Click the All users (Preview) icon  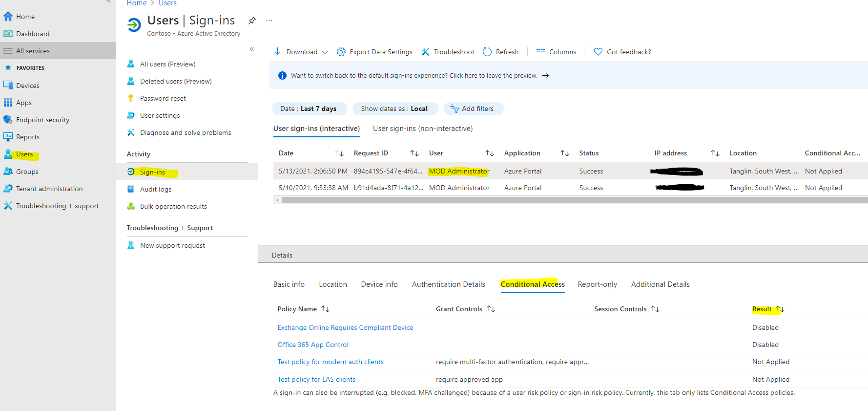tap(131, 64)
